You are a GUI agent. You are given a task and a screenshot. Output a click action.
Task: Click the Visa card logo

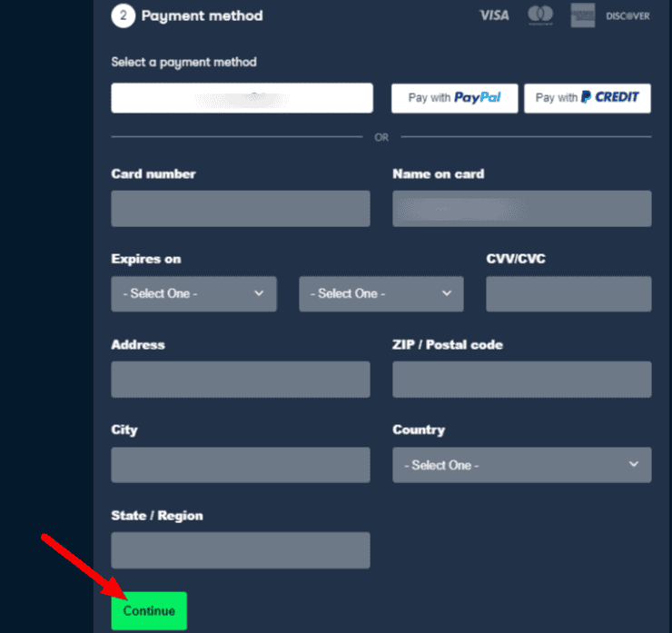point(494,15)
